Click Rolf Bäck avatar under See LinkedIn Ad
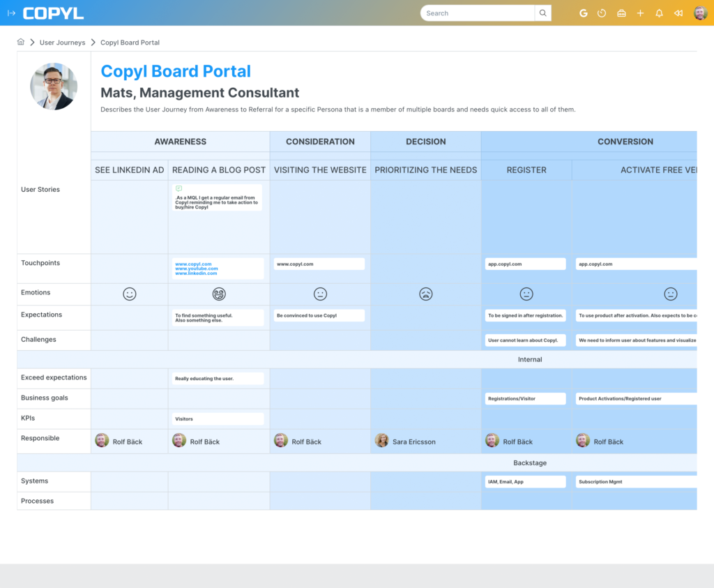 pos(102,440)
